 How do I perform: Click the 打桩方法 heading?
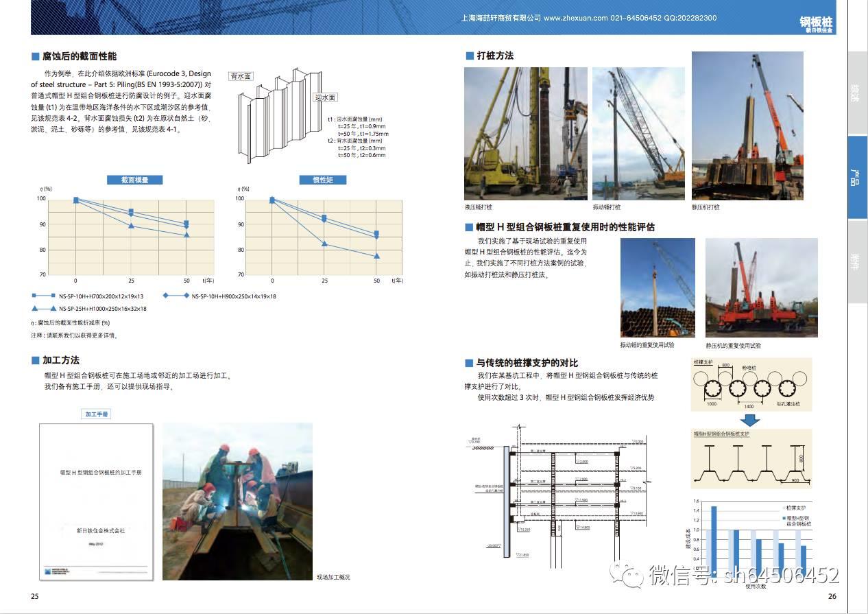coord(495,56)
